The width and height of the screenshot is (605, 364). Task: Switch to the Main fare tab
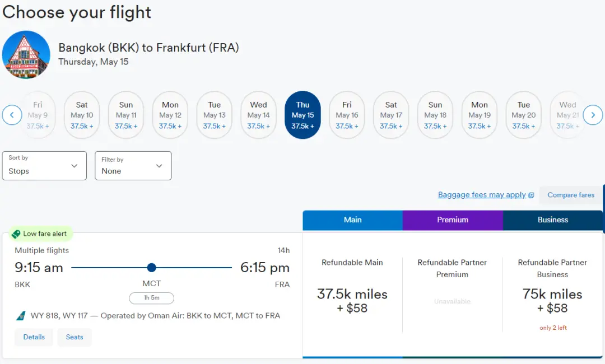tap(352, 220)
